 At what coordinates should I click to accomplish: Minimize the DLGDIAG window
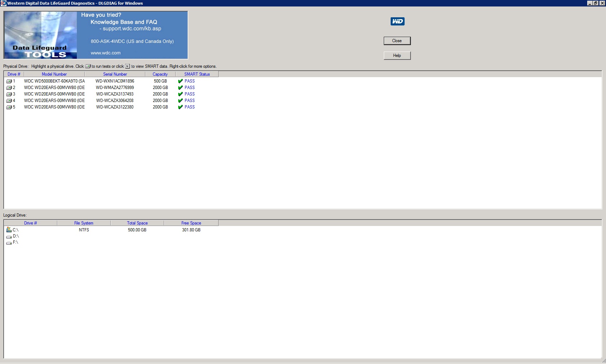coord(590,3)
